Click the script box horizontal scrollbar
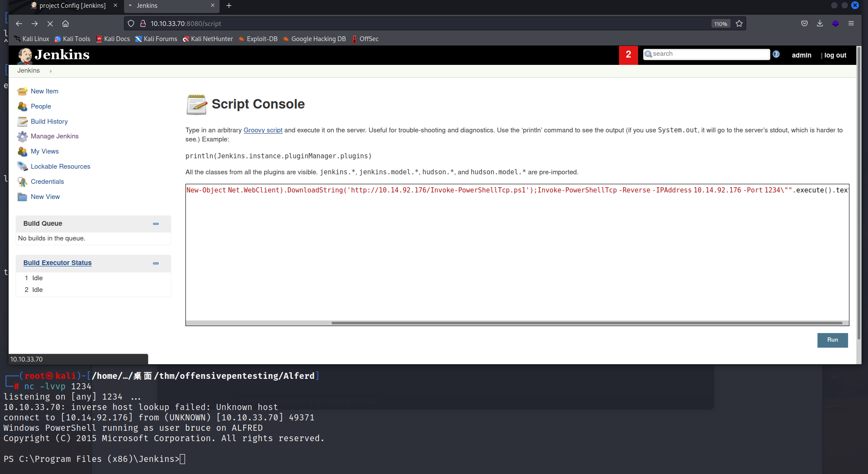The image size is (868, 474). click(586, 323)
